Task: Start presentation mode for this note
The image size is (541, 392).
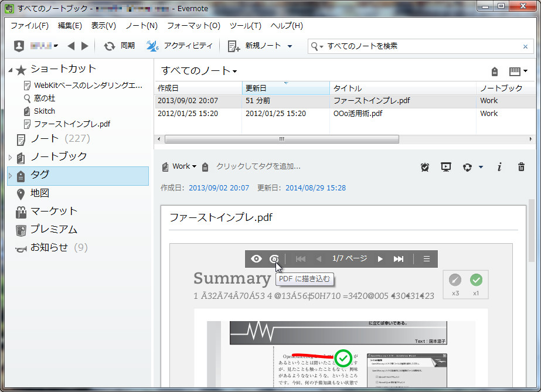Action: coord(446,167)
